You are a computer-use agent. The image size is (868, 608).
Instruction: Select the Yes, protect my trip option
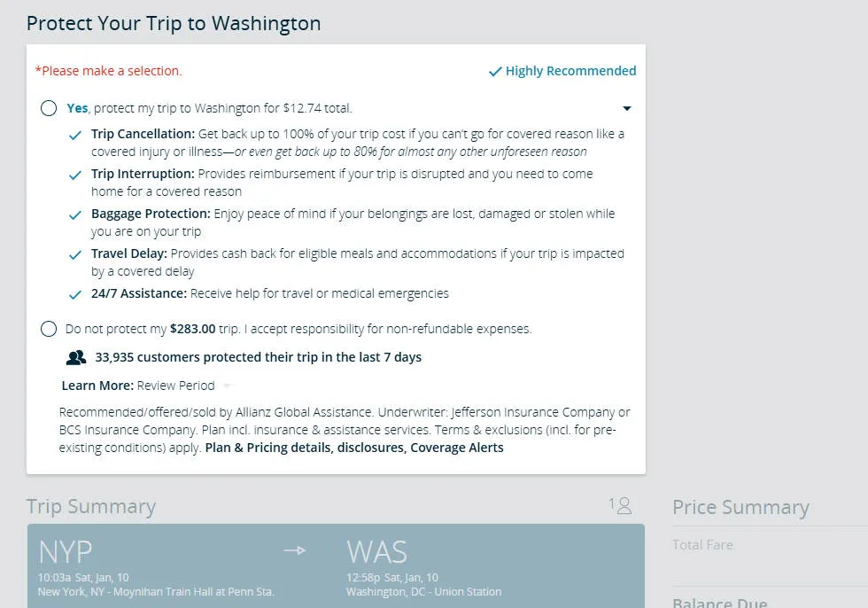pos(49,108)
